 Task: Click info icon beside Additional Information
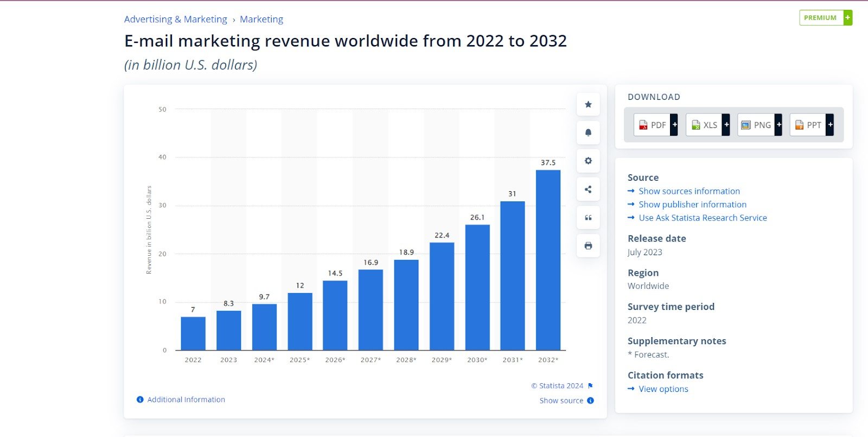140,400
